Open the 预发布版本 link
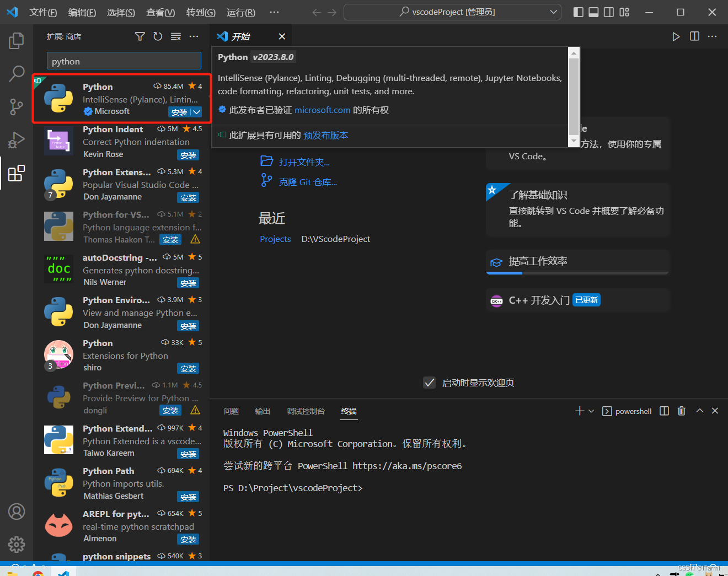 click(325, 135)
